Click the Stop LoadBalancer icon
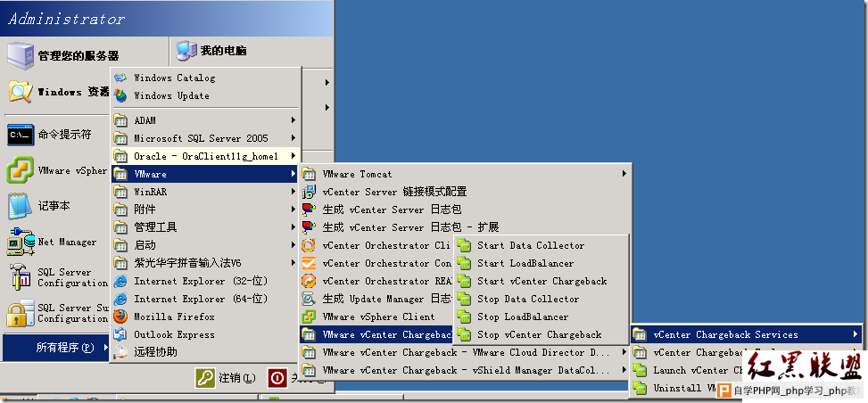The width and height of the screenshot is (868, 403). pos(463,317)
